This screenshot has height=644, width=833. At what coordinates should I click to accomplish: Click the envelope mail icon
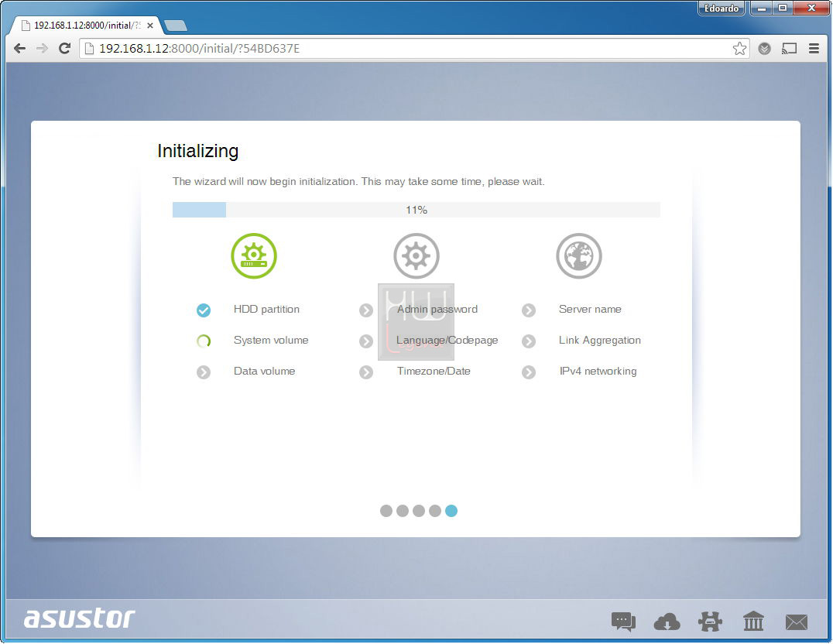(x=797, y=622)
